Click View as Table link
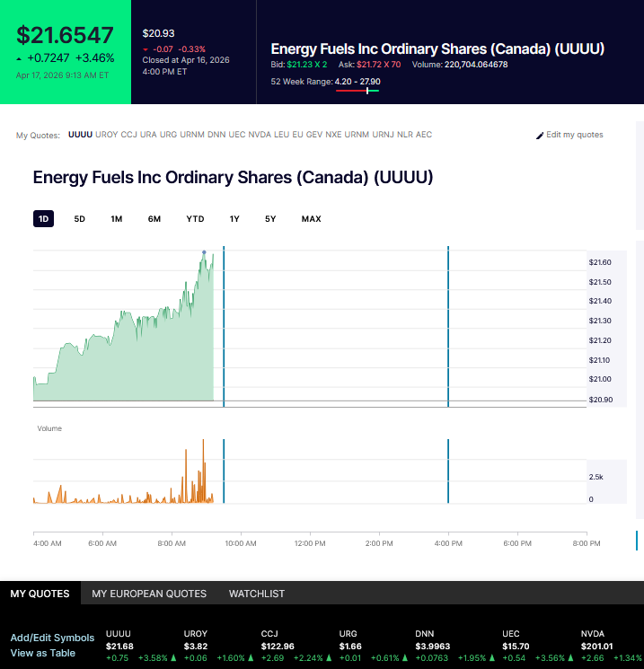 [43, 653]
